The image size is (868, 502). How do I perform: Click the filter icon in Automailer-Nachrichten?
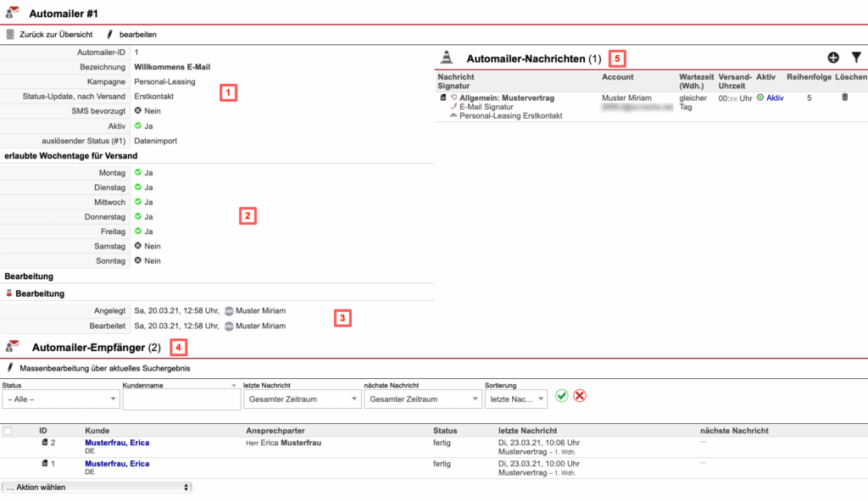[x=856, y=57]
